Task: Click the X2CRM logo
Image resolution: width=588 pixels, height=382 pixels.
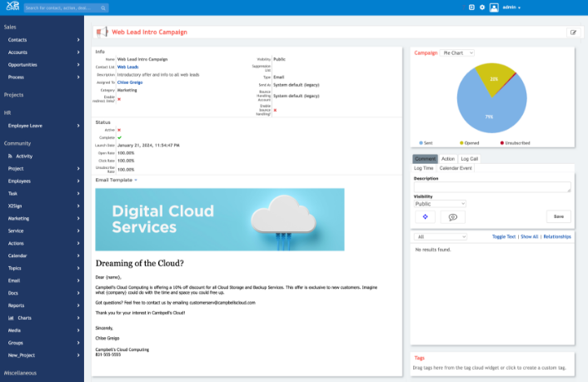Action: 10,7
